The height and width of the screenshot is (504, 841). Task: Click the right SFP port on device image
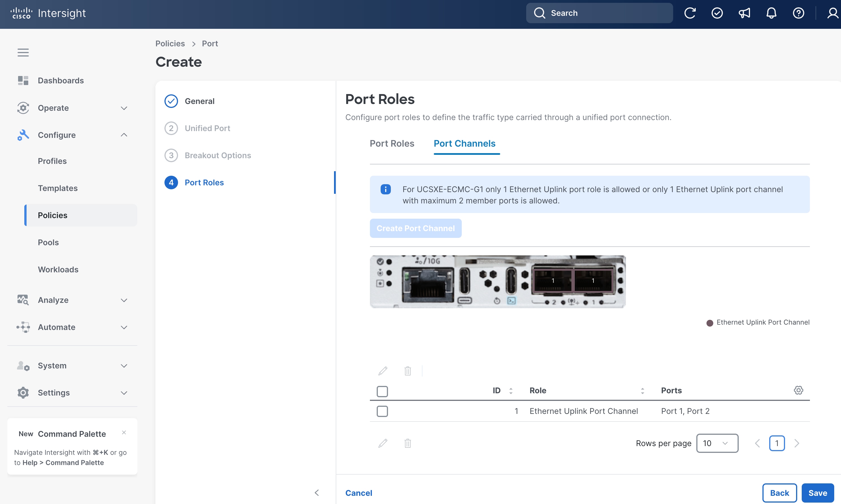coord(593,280)
